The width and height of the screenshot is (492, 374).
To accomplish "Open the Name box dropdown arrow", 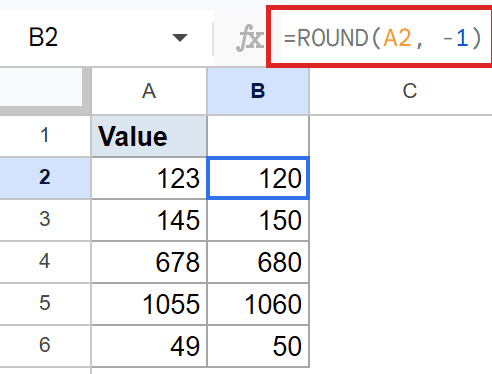I will tap(180, 38).
